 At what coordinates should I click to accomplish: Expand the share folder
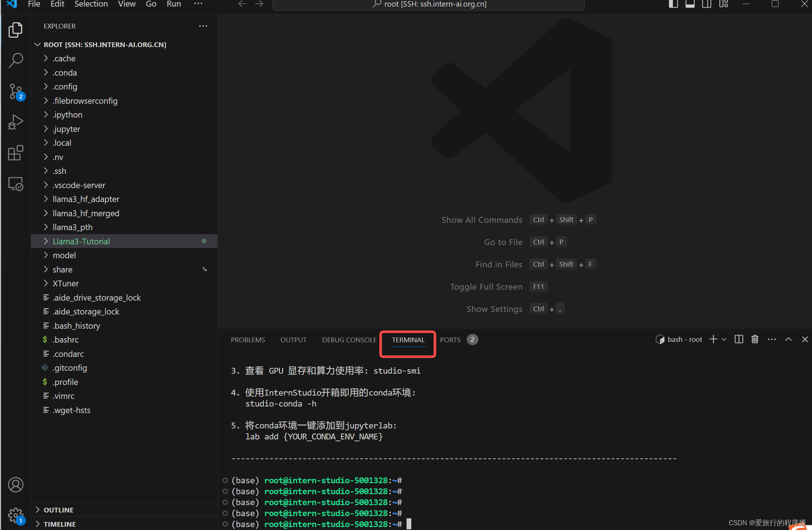click(124, 270)
